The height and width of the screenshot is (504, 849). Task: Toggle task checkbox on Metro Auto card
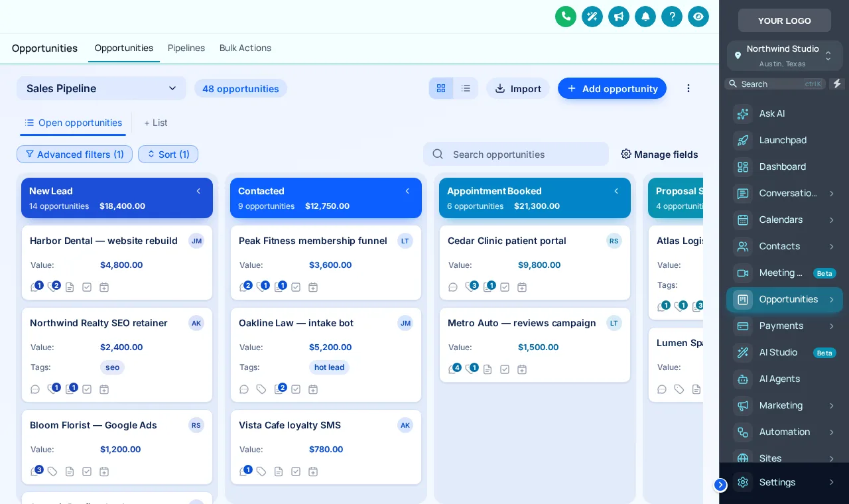click(x=505, y=369)
